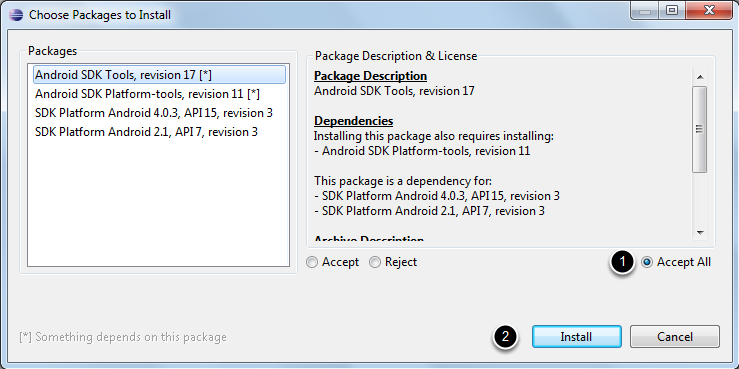Click the Package Description heading text
Viewport: 739px width, 369px height.
point(370,76)
